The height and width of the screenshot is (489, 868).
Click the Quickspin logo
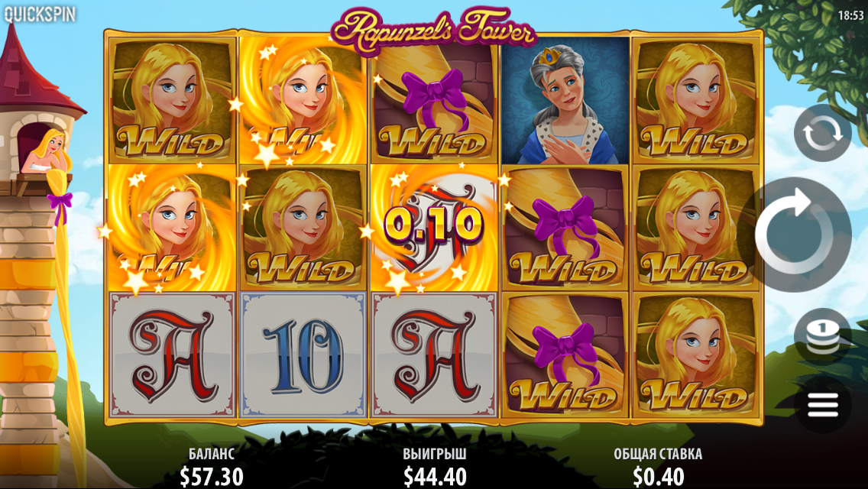(x=40, y=14)
